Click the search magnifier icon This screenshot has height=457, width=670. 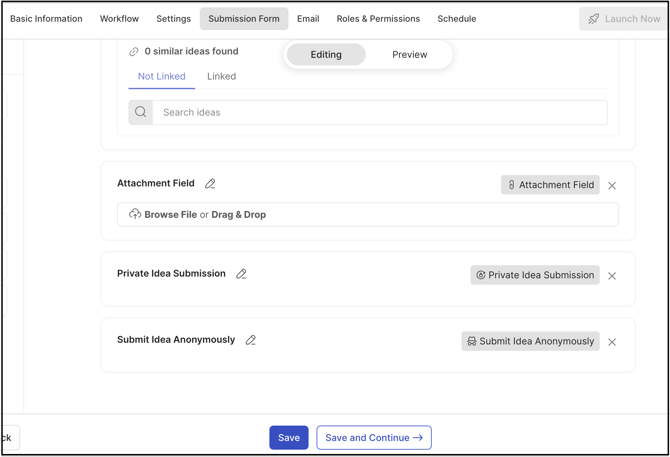tap(141, 113)
